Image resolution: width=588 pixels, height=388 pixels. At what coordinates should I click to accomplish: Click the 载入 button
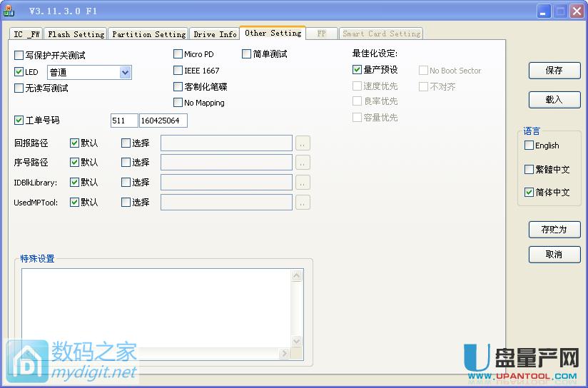(554, 100)
